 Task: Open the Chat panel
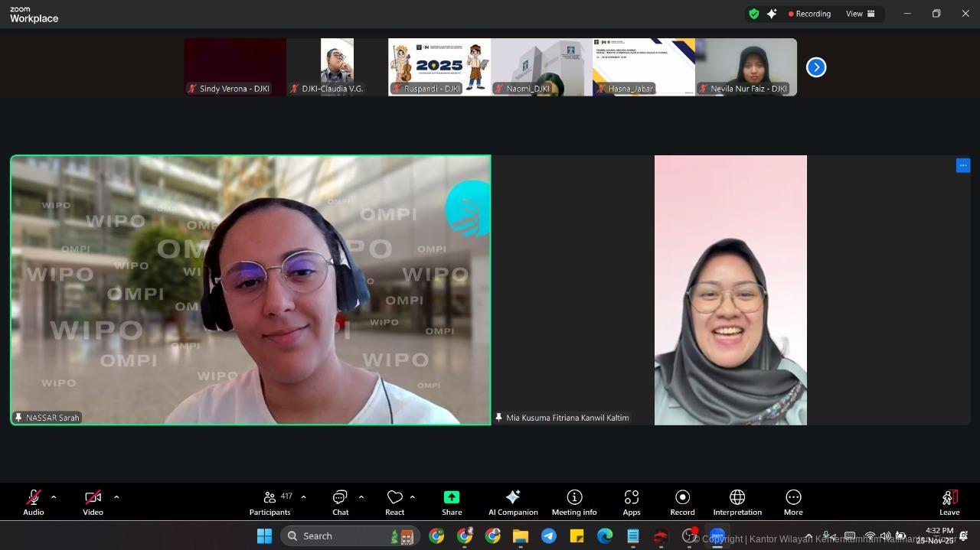click(340, 502)
